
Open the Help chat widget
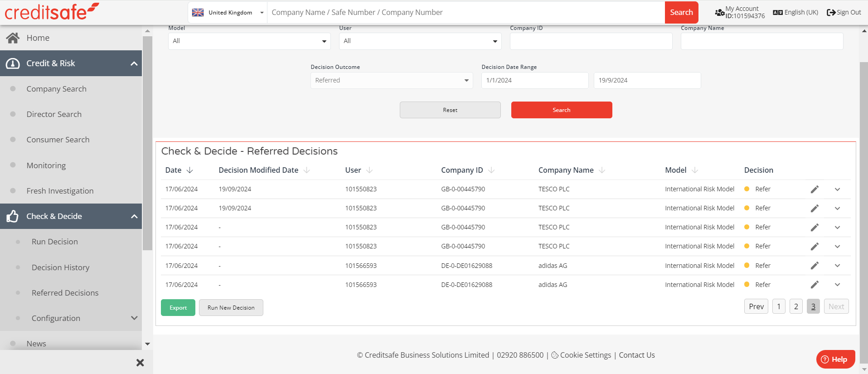tap(835, 359)
